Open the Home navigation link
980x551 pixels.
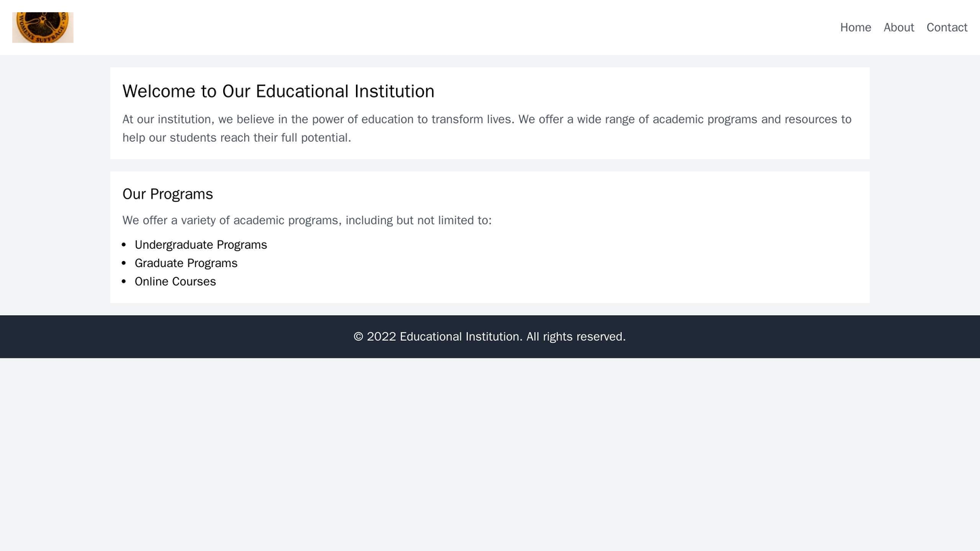855,27
